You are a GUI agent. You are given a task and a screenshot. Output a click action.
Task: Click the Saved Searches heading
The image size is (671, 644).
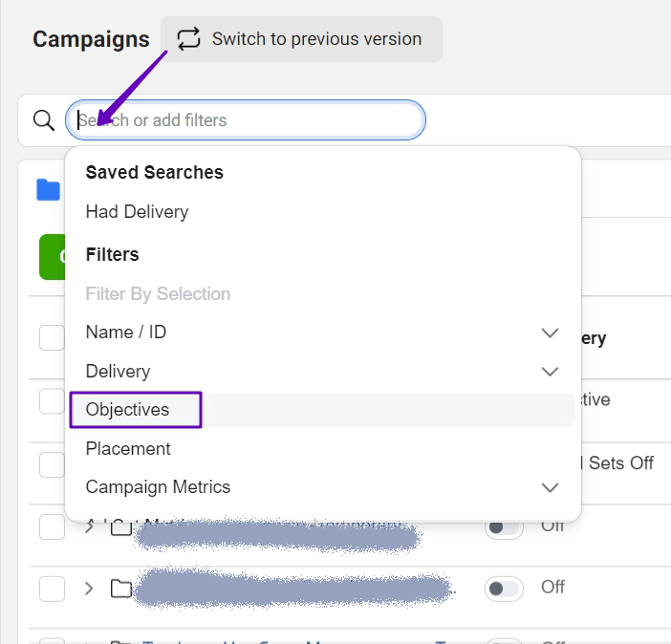pos(155,172)
